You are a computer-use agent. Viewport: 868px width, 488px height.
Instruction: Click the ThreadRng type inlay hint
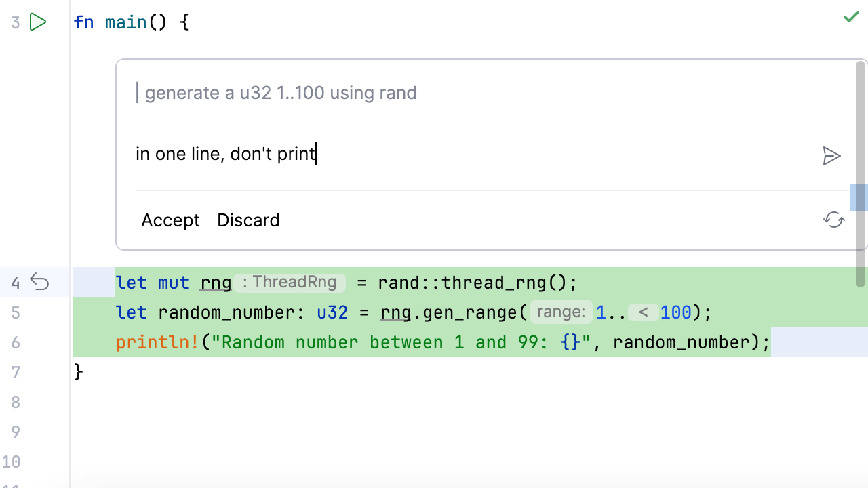pos(290,283)
